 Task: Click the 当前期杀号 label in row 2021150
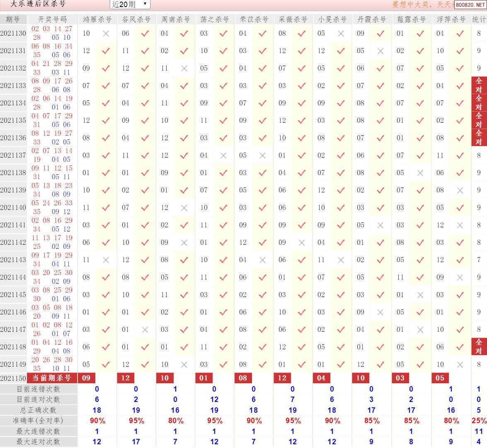(52, 378)
